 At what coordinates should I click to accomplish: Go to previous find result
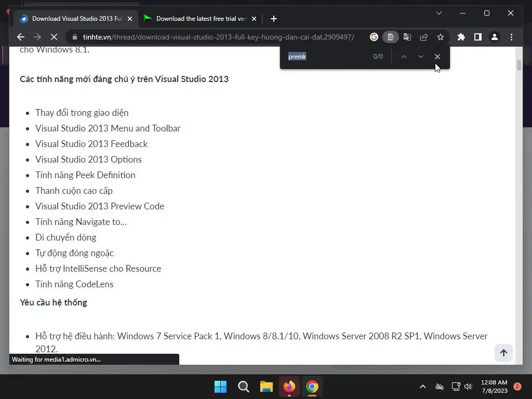(x=404, y=57)
